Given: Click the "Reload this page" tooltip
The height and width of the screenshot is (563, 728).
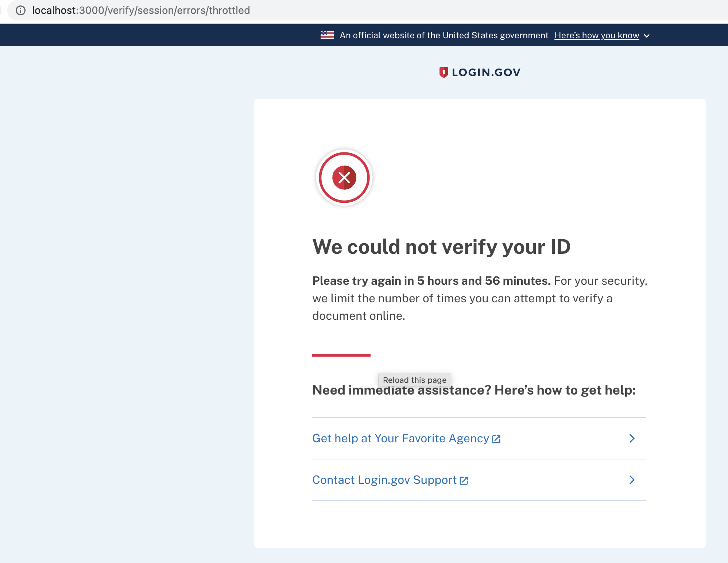Looking at the screenshot, I should coord(414,380).
